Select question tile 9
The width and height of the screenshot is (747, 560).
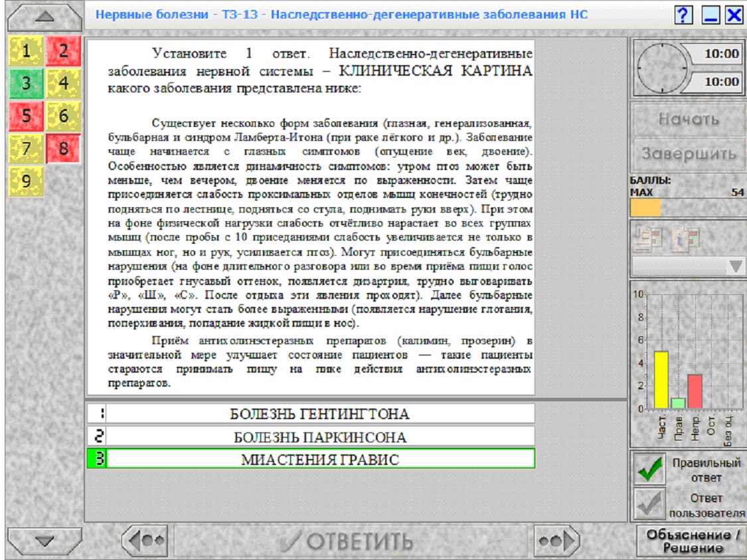click(26, 181)
